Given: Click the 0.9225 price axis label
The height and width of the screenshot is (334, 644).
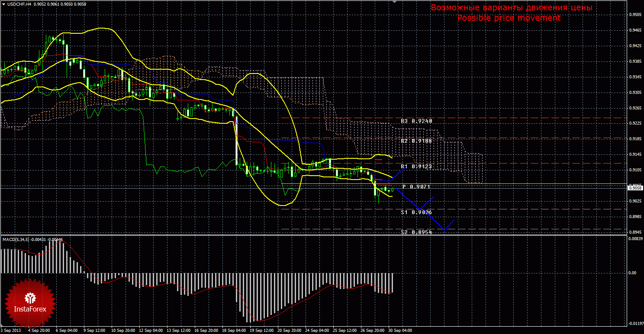Looking at the screenshot, I should (635, 124).
